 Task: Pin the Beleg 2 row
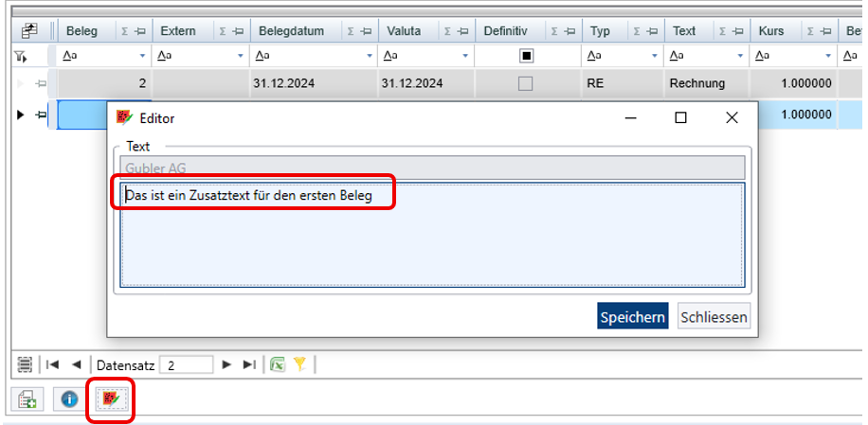tap(41, 84)
